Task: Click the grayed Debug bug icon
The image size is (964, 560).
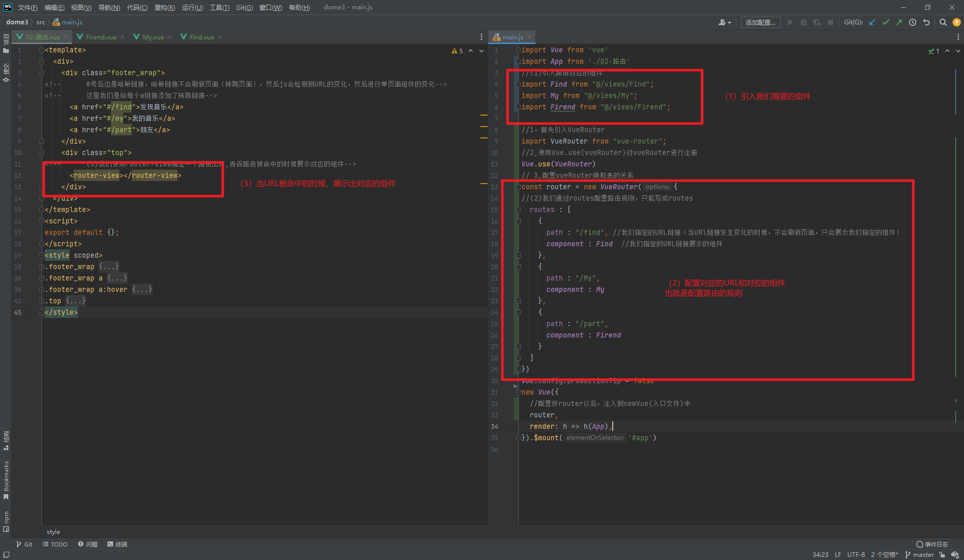Action: click(x=804, y=22)
